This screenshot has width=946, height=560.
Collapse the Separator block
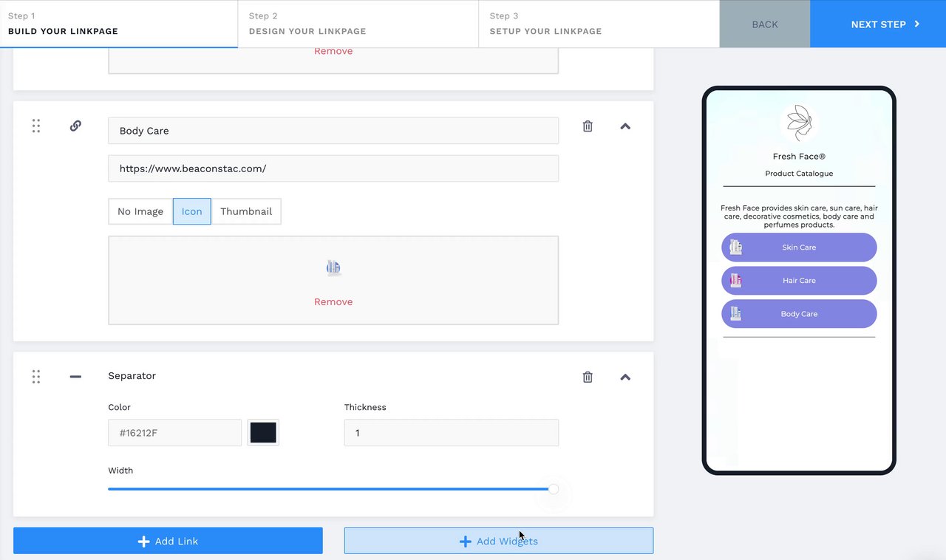625,377
